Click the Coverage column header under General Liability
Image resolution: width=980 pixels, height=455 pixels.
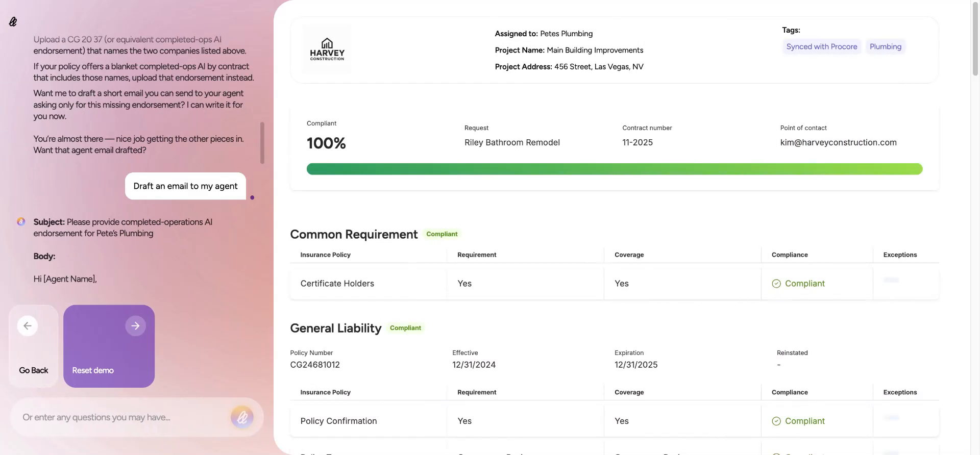(629, 393)
